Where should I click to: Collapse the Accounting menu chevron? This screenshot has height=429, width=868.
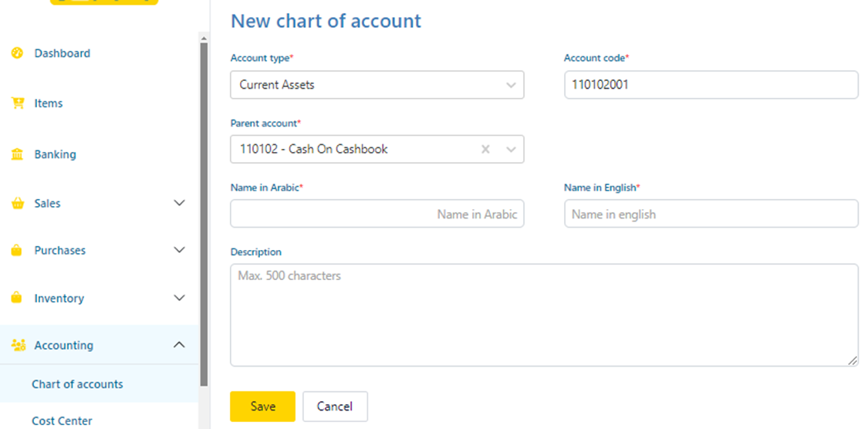179,346
